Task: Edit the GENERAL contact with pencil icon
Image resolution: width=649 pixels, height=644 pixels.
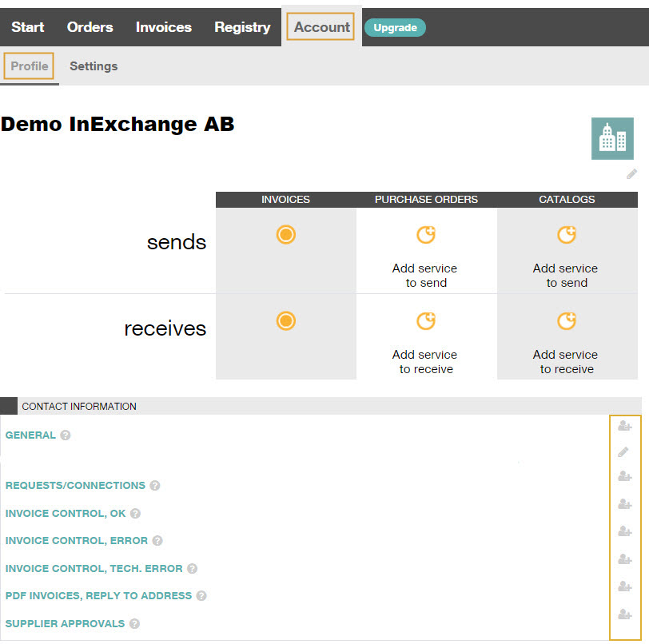Action: tap(623, 451)
